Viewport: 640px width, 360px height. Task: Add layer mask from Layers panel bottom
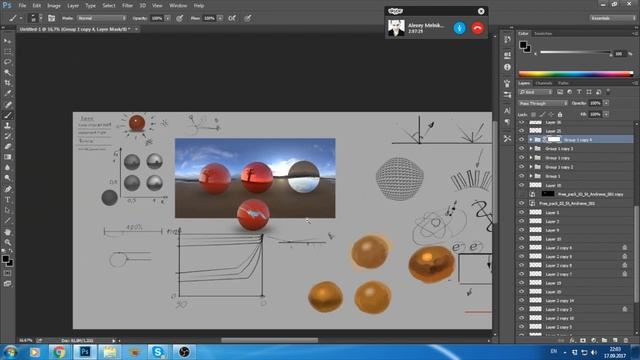coord(583,340)
